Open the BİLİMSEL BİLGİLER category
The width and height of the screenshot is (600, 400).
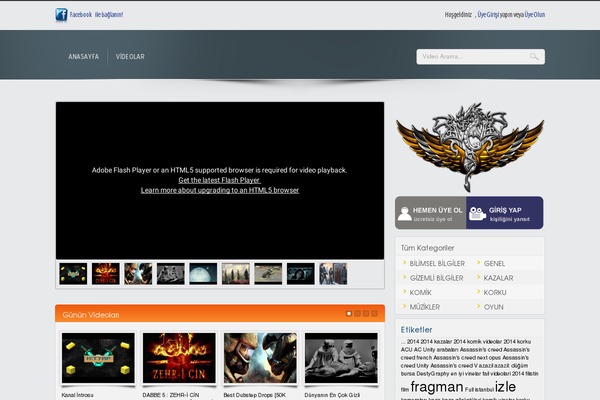437,263
